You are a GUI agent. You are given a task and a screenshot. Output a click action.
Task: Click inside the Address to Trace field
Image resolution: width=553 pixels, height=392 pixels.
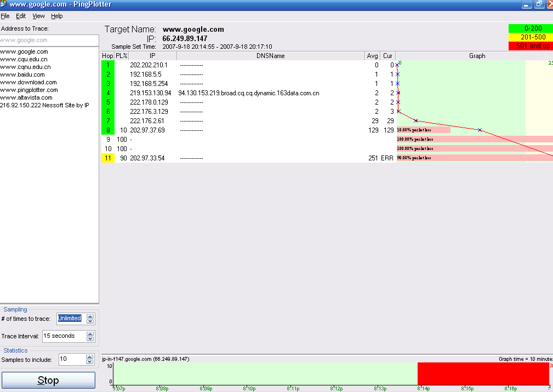pyautogui.click(x=49, y=40)
